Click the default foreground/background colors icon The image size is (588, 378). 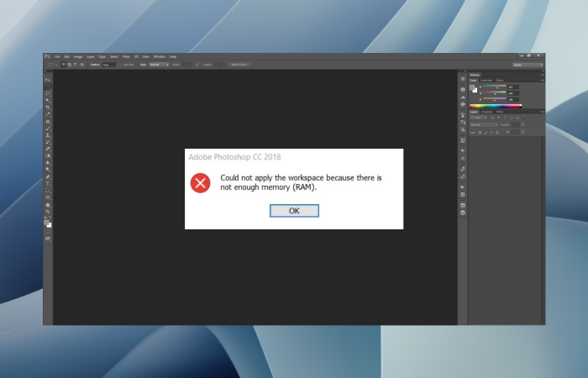pyautogui.click(x=45, y=217)
